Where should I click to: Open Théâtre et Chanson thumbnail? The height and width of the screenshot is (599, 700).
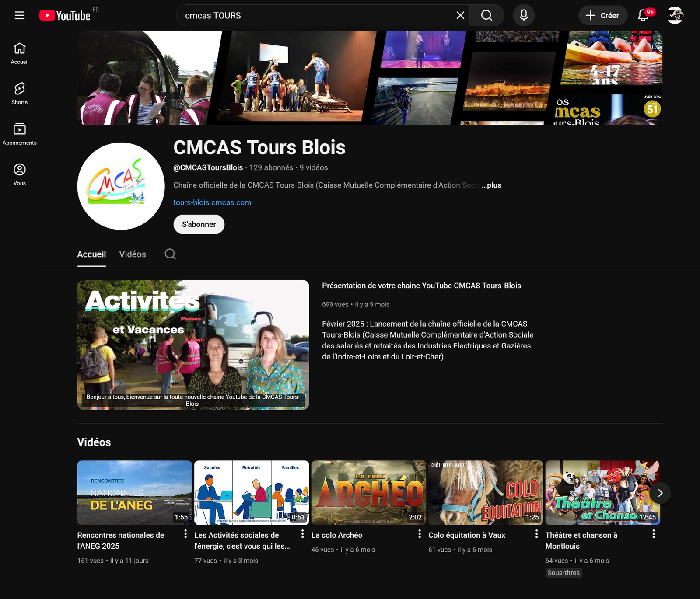coord(602,493)
